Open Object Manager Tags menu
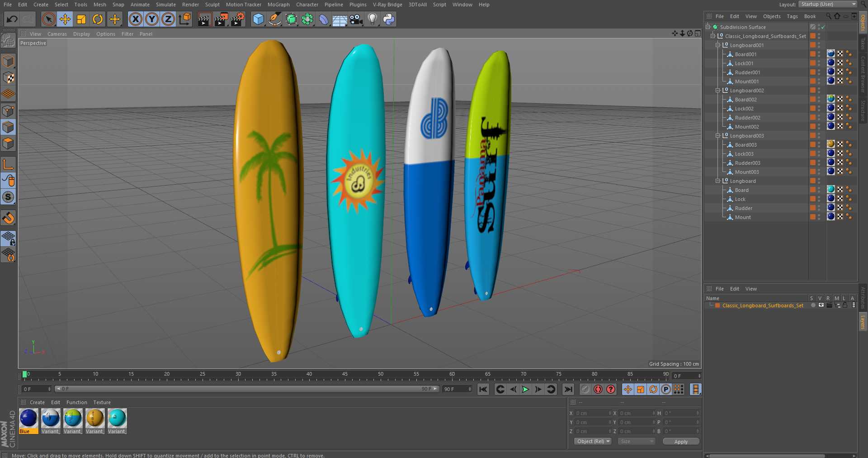The width and height of the screenshot is (868, 458). [792, 16]
